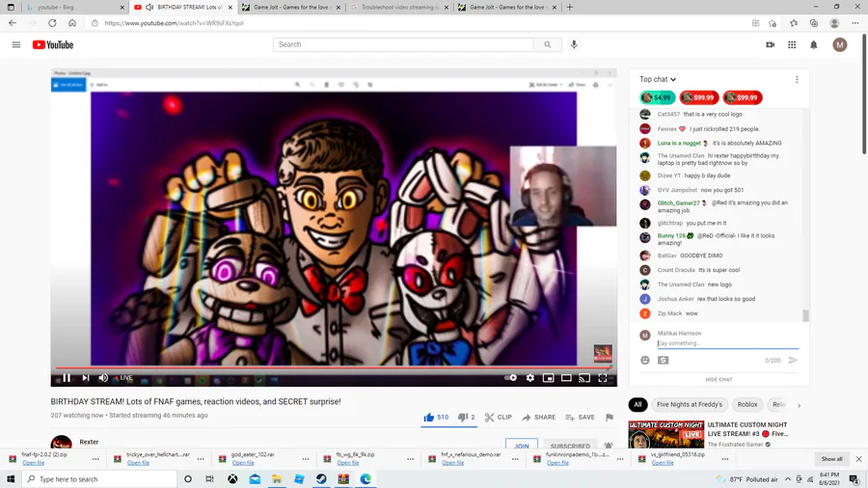Click Show all downloads
Screen dimensions: 868x488
point(831,459)
